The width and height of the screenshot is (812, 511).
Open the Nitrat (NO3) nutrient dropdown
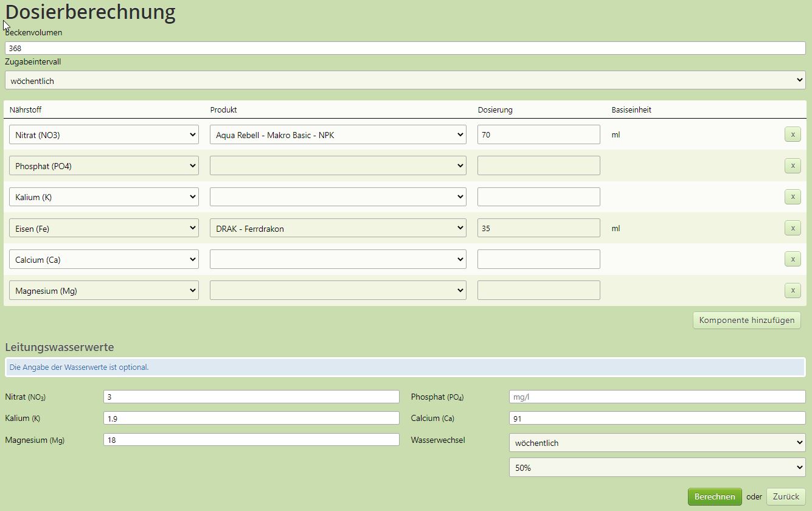(104, 134)
